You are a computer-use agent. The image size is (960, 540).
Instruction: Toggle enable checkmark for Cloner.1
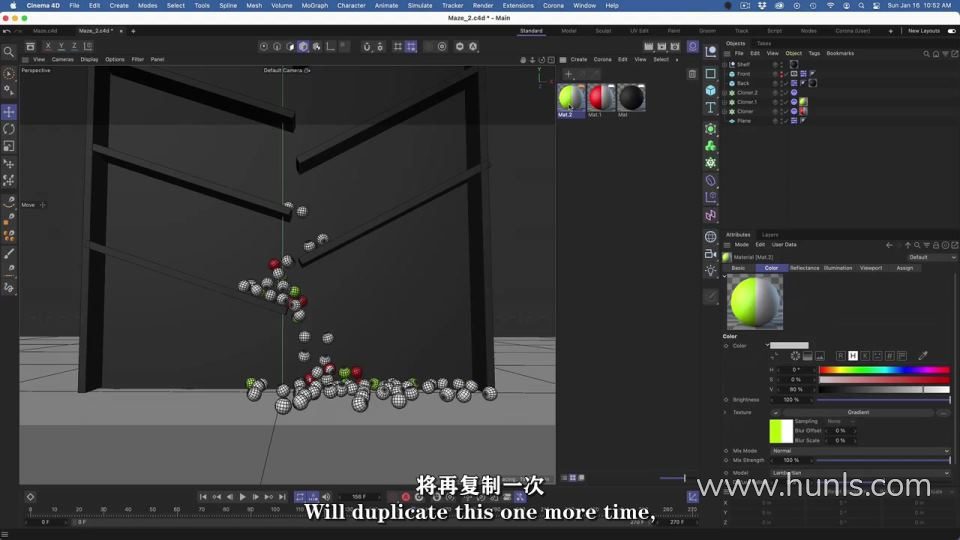coord(786,102)
